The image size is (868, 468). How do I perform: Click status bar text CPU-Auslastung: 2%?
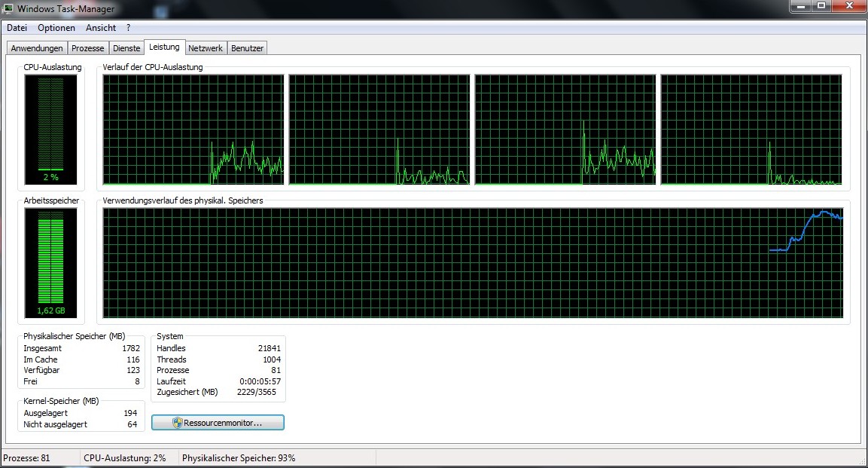click(x=124, y=458)
